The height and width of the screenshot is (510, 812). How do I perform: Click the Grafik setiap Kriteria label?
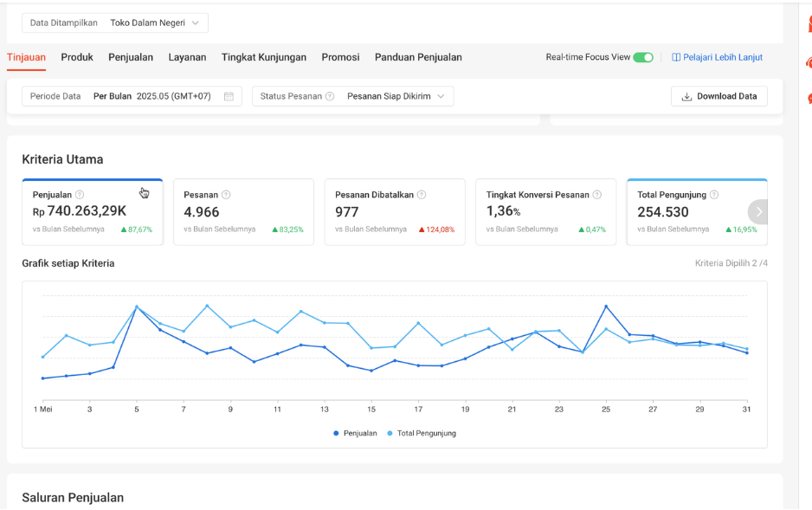pos(68,263)
